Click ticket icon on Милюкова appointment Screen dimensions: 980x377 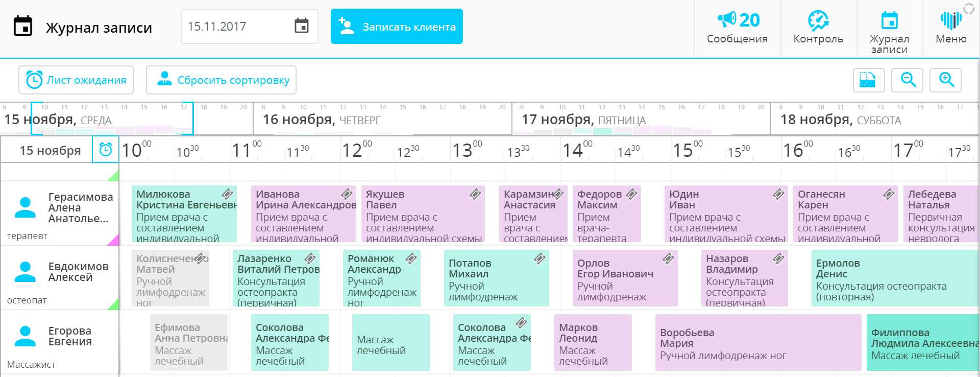(227, 194)
